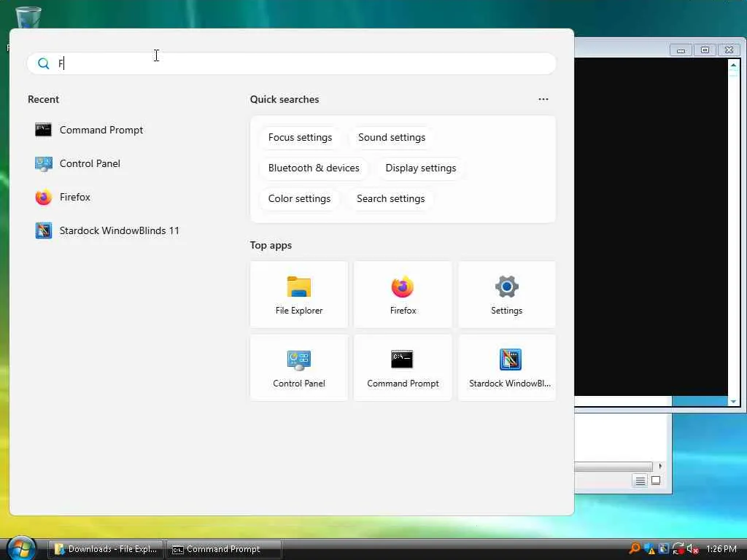Switch to large icons view in File Explorer
The image size is (747, 560).
pos(656,481)
